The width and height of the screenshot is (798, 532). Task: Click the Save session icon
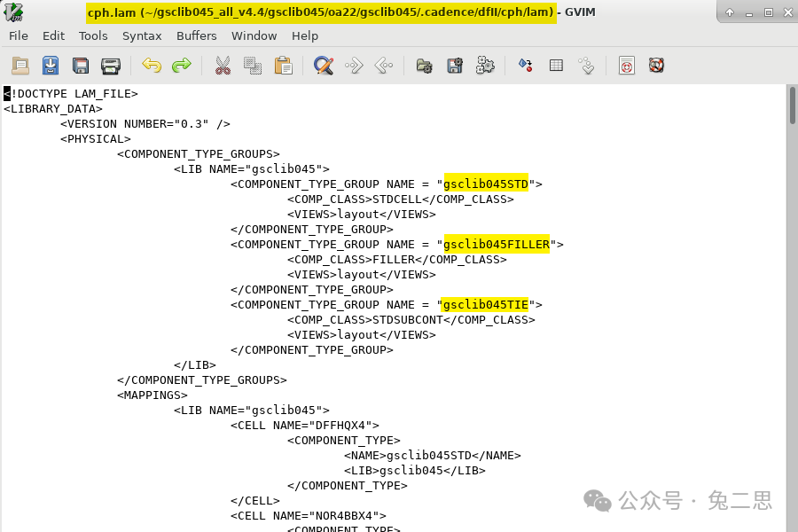(x=455, y=66)
